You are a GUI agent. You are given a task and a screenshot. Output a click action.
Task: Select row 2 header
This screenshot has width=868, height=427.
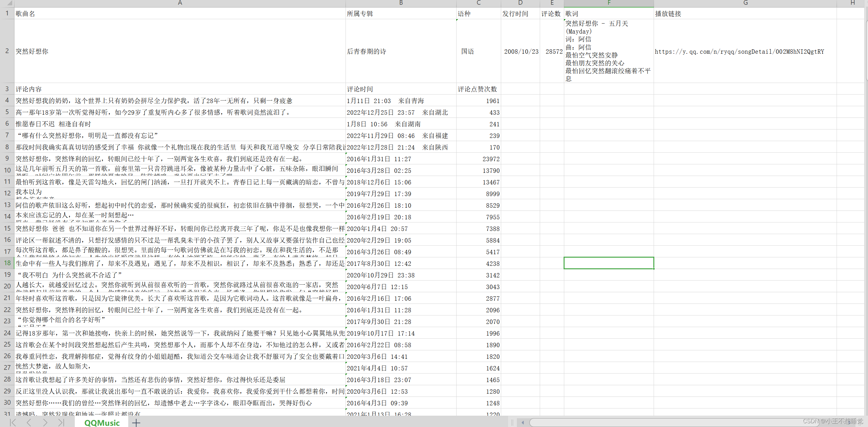tap(7, 51)
